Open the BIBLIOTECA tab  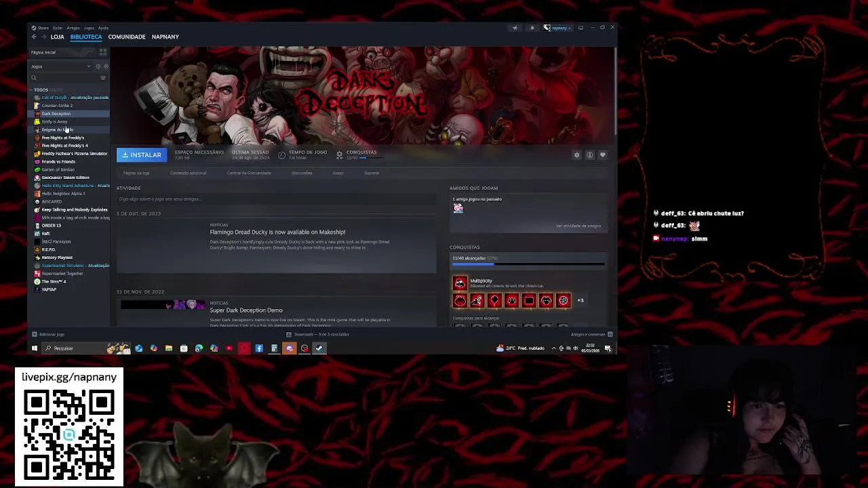click(86, 37)
